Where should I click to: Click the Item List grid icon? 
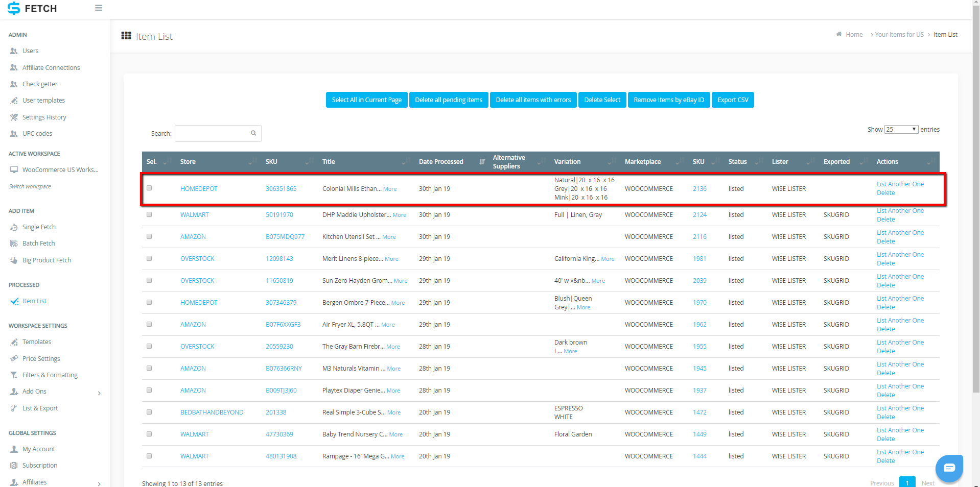126,36
